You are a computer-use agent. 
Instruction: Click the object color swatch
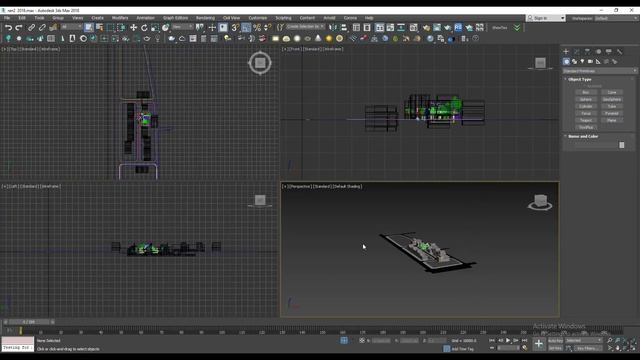point(622,145)
